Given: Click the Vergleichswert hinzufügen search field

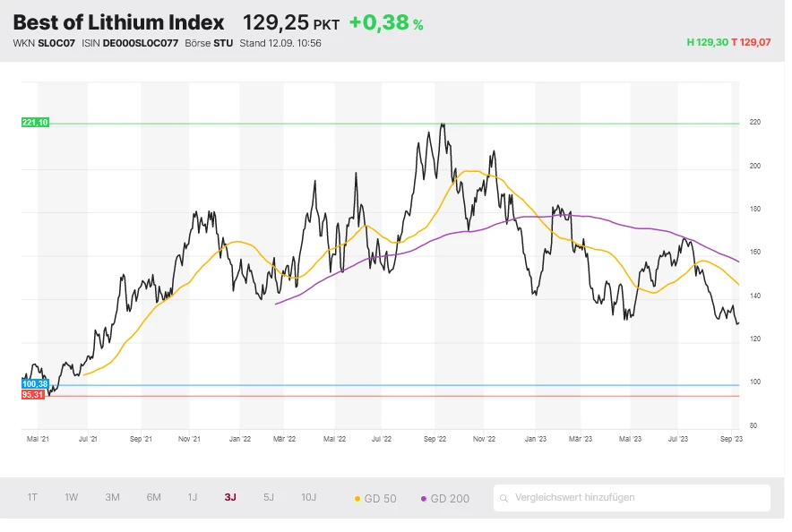Looking at the screenshot, I should point(636,497).
